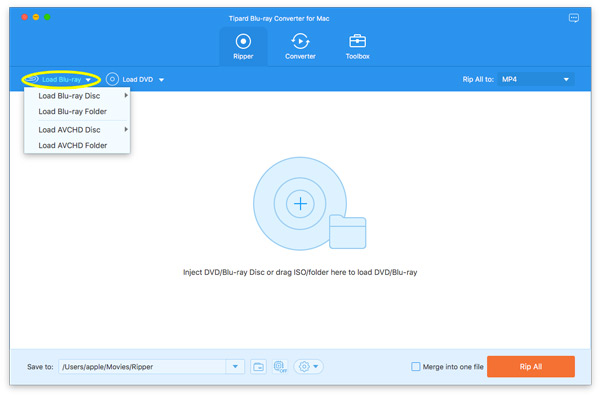Click the Load Blu-ray text label
The width and height of the screenshot is (600, 396).
pyautogui.click(x=62, y=80)
